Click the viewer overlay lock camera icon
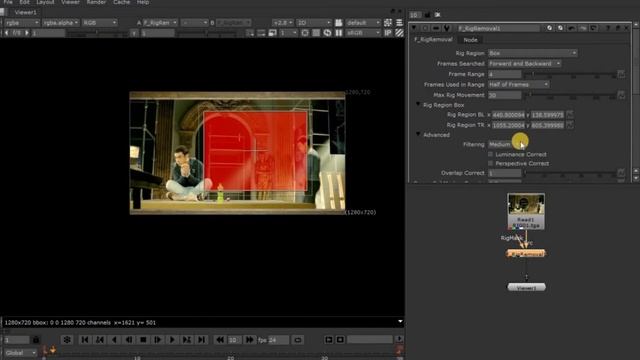 (339, 22)
